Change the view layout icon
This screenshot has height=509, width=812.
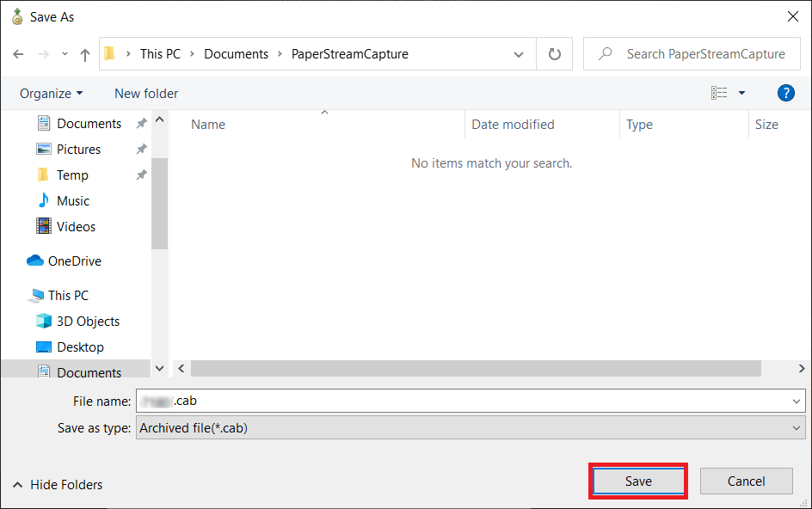coord(719,93)
